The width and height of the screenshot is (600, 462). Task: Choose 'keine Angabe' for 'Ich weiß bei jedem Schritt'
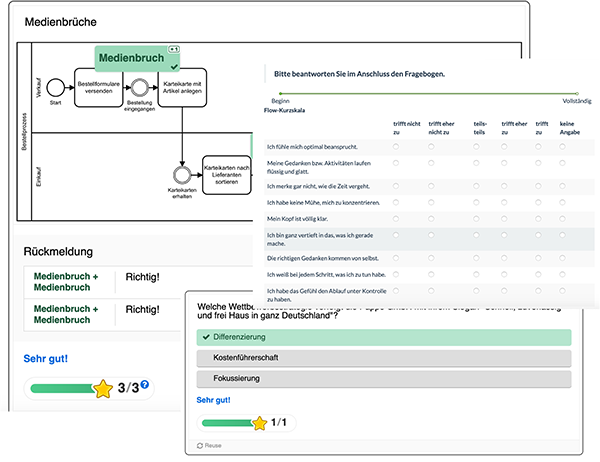[x=562, y=274]
